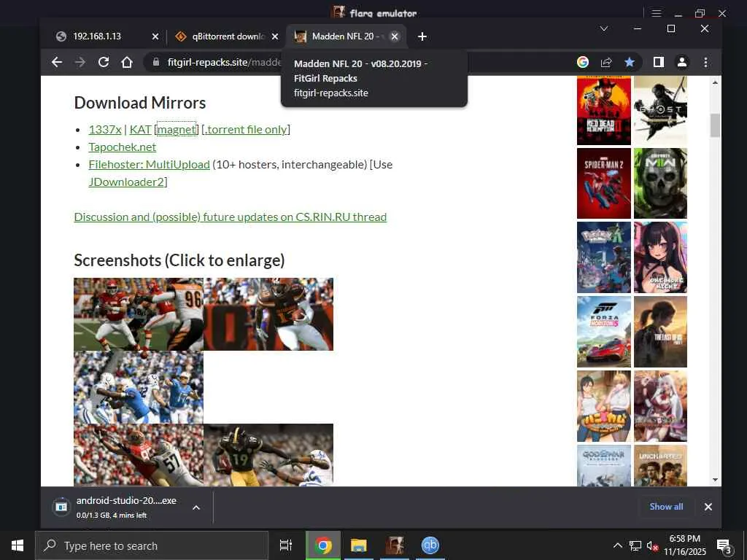Open the browser home page
The height and width of the screenshot is (560, 747).
pyautogui.click(x=127, y=62)
